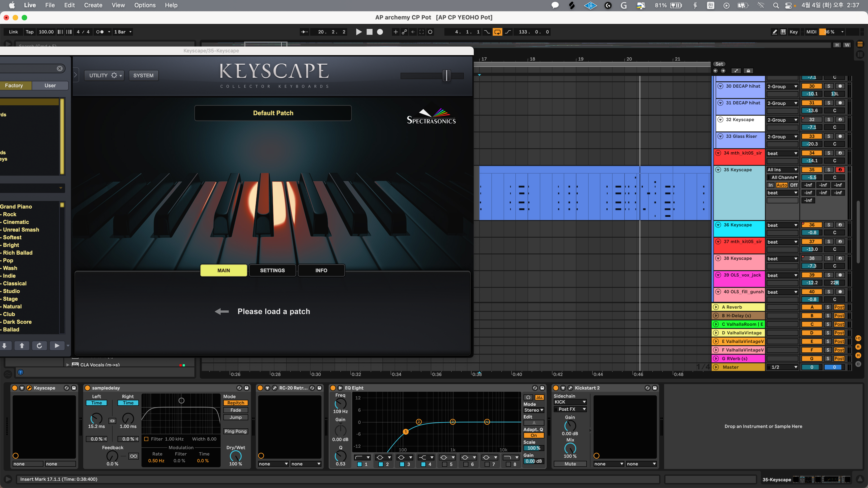Collapse the Keyscape browser side panel
Image resolution: width=868 pixels, height=488 pixels.
pyautogui.click(x=75, y=75)
